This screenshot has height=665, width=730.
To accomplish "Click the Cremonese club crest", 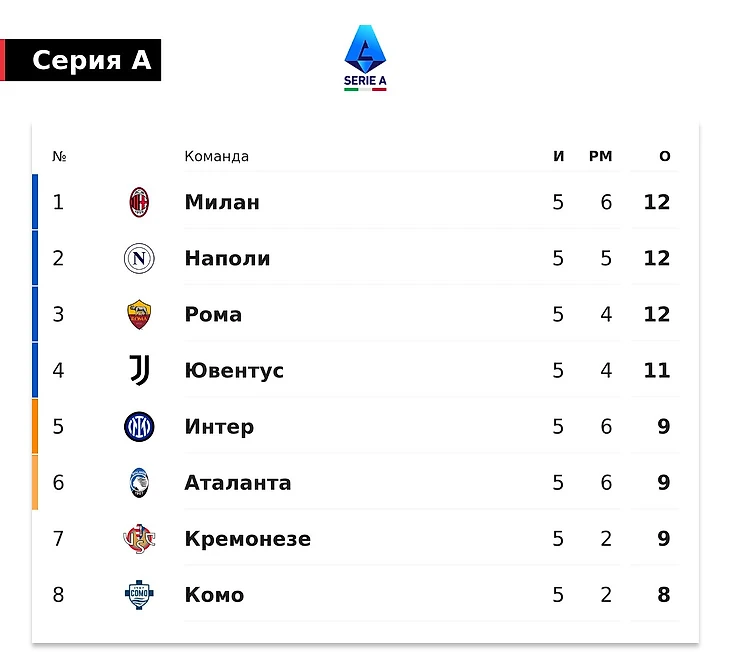I will [x=139, y=539].
